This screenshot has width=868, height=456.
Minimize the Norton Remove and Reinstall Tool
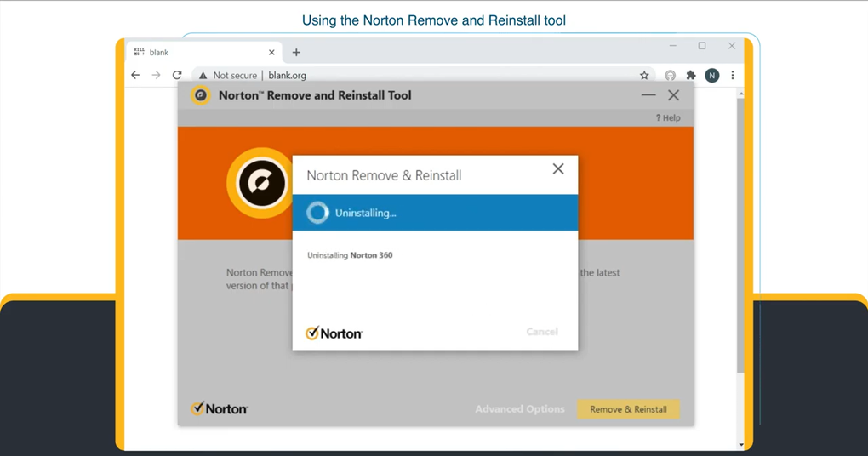pos(648,95)
